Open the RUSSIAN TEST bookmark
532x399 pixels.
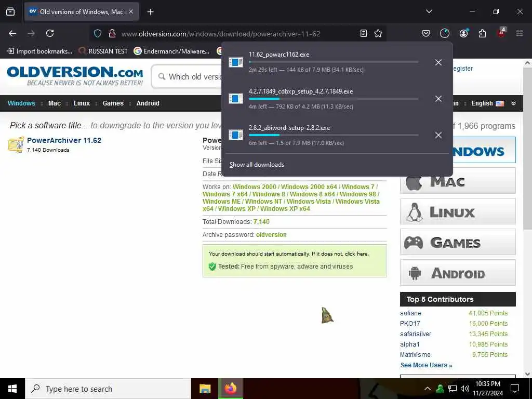click(103, 51)
